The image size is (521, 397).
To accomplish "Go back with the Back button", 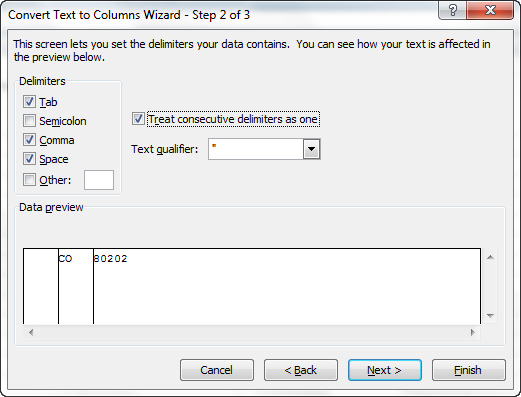I will tap(301, 370).
